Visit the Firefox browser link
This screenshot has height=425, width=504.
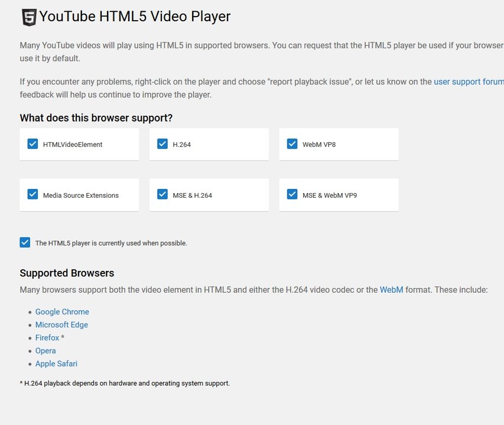[x=47, y=338]
